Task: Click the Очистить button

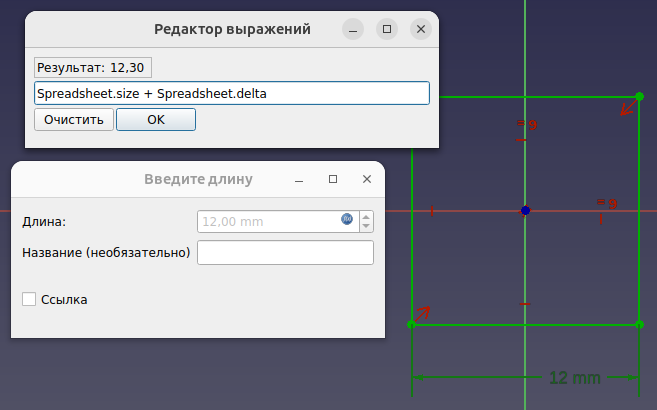Action: pos(74,120)
